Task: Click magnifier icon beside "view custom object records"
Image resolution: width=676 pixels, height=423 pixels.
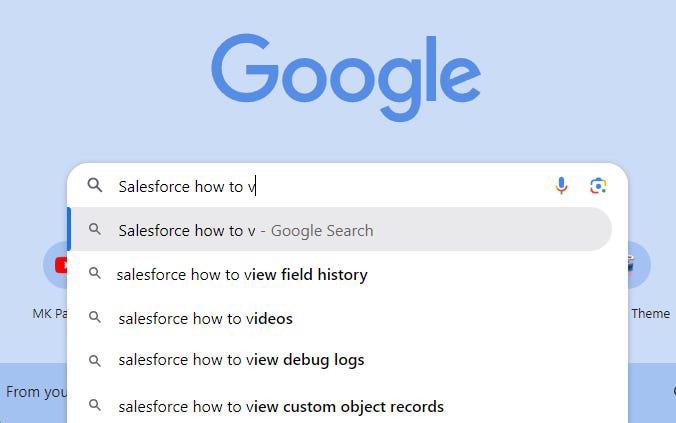Action: coord(95,405)
